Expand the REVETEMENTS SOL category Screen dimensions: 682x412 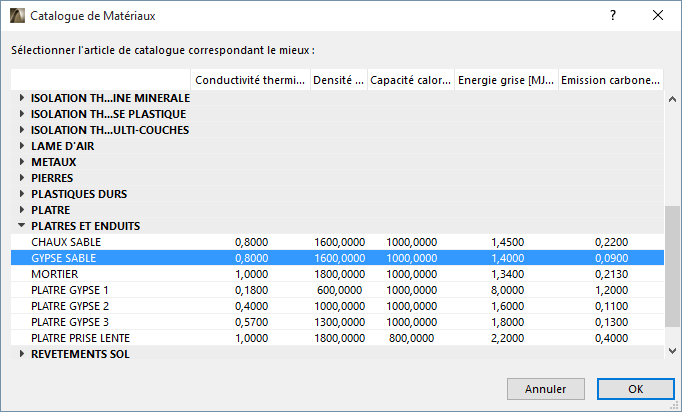[x=23, y=354]
